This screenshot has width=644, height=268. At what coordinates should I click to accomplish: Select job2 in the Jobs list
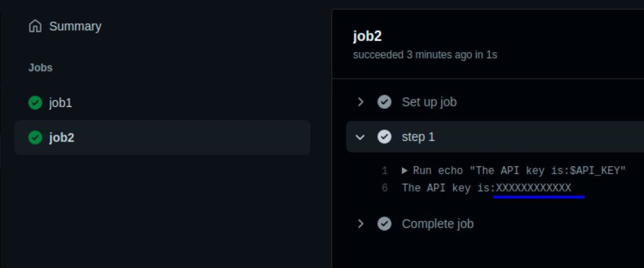tap(62, 137)
